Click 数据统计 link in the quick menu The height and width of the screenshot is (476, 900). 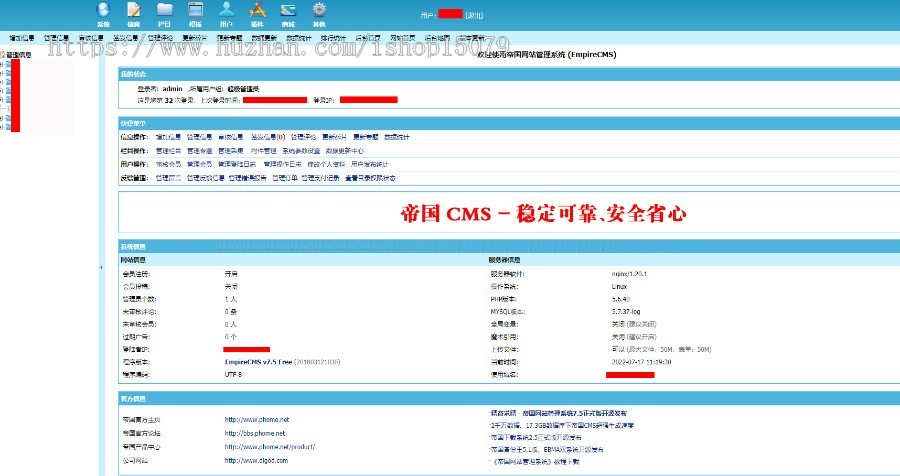pos(397,137)
